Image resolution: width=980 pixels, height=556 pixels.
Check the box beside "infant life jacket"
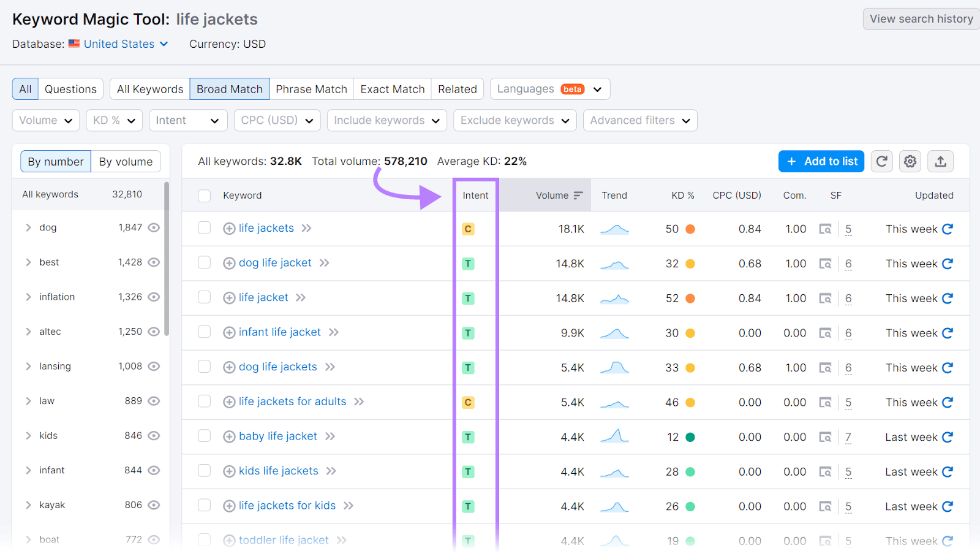[x=204, y=332]
